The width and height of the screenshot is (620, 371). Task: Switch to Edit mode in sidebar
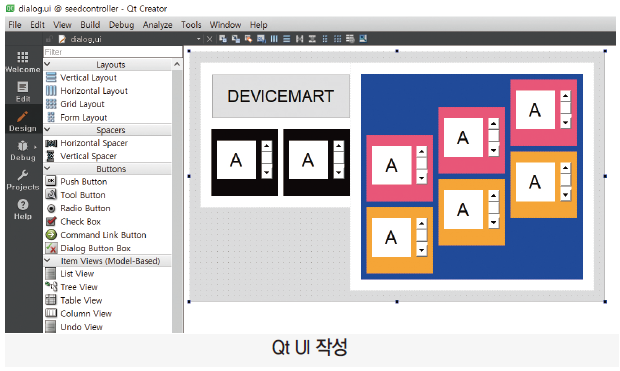[23, 91]
